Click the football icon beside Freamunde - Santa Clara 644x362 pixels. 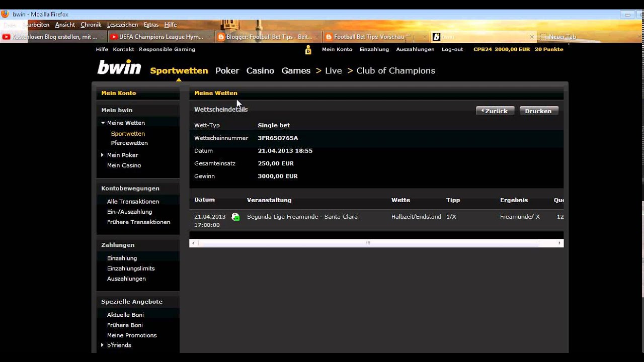(235, 217)
